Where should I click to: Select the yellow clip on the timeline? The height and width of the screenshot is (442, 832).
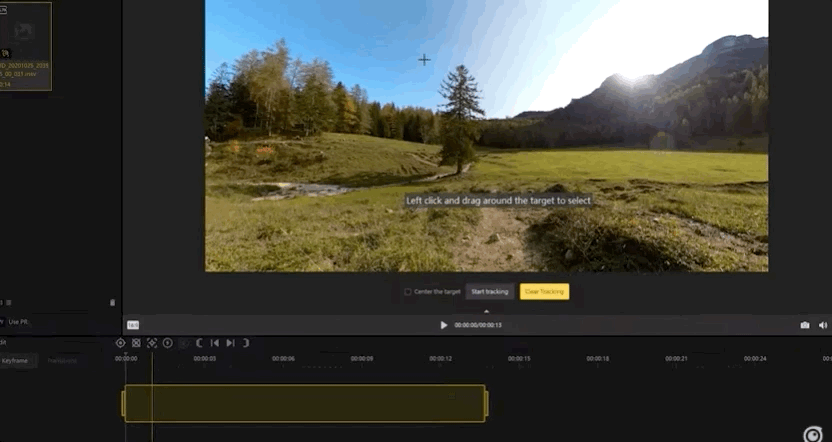(x=304, y=404)
